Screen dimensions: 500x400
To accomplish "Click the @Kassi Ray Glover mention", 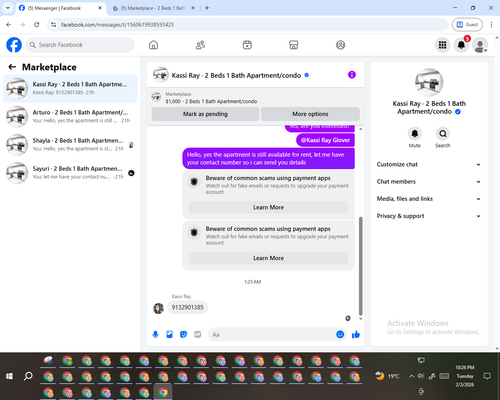I will tap(325, 140).
